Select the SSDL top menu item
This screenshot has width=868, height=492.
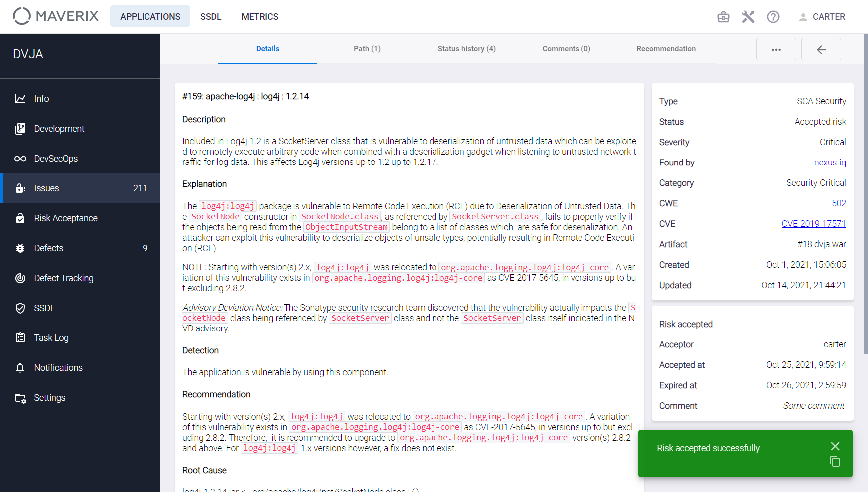(211, 16)
